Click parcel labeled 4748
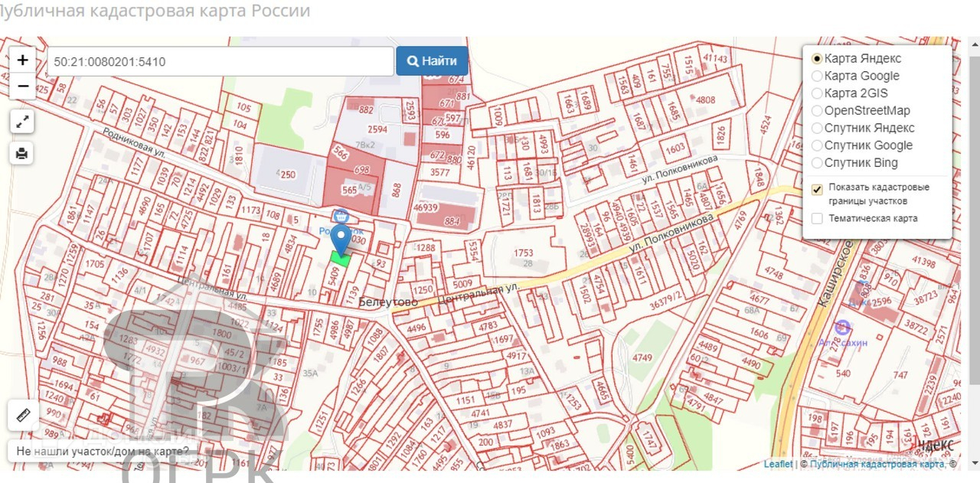The height and width of the screenshot is (483, 980). pyautogui.click(x=773, y=273)
